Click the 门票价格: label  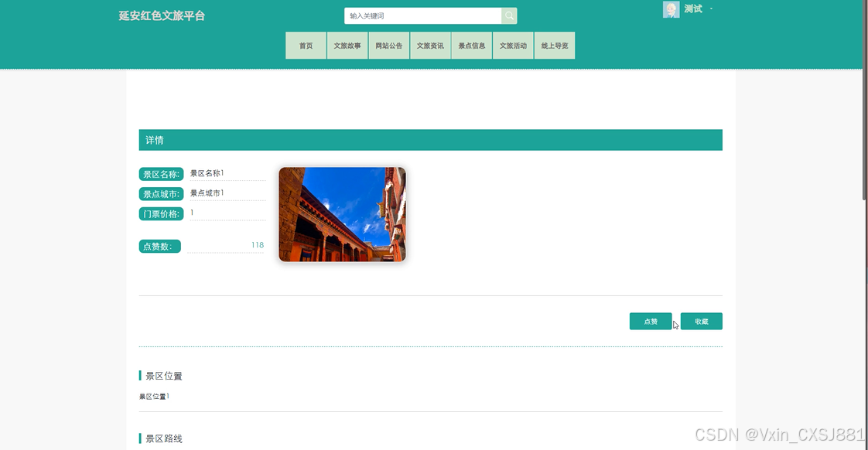pyautogui.click(x=161, y=213)
